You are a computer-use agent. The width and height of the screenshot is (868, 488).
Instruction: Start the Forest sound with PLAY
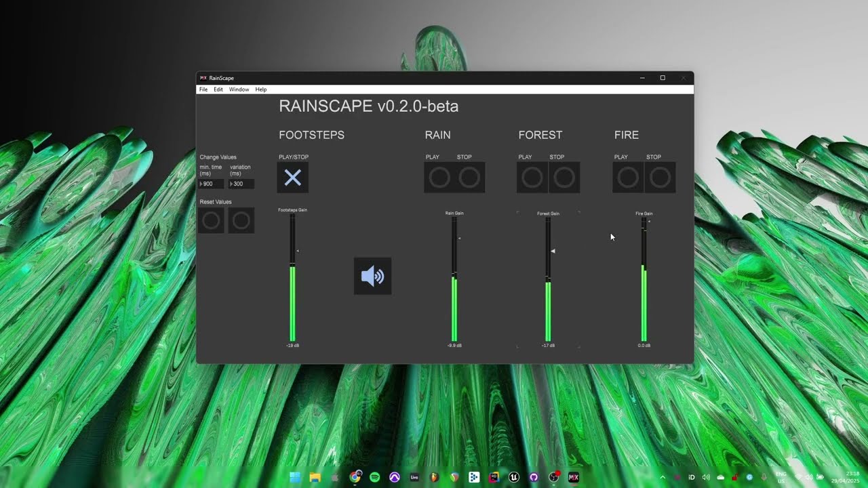click(x=532, y=178)
